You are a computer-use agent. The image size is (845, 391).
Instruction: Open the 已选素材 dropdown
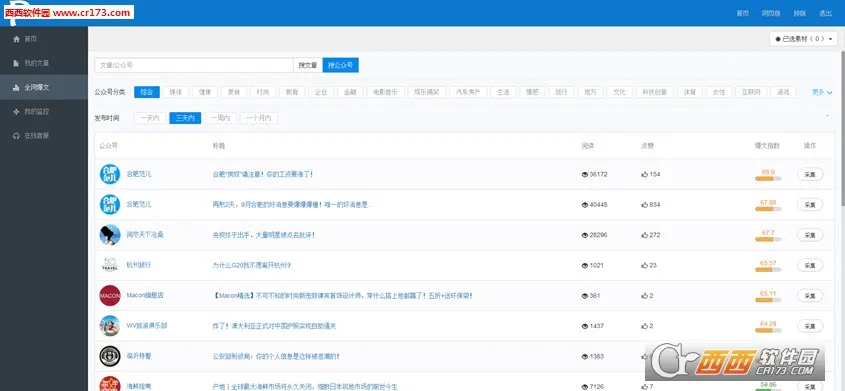pyautogui.click(x=804, y=39)
